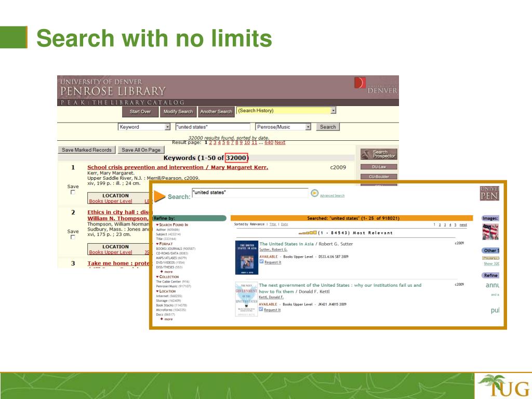Filter by MAPS/ATLASES format
This screenshot has width=532, height=399.
point(171,258)
